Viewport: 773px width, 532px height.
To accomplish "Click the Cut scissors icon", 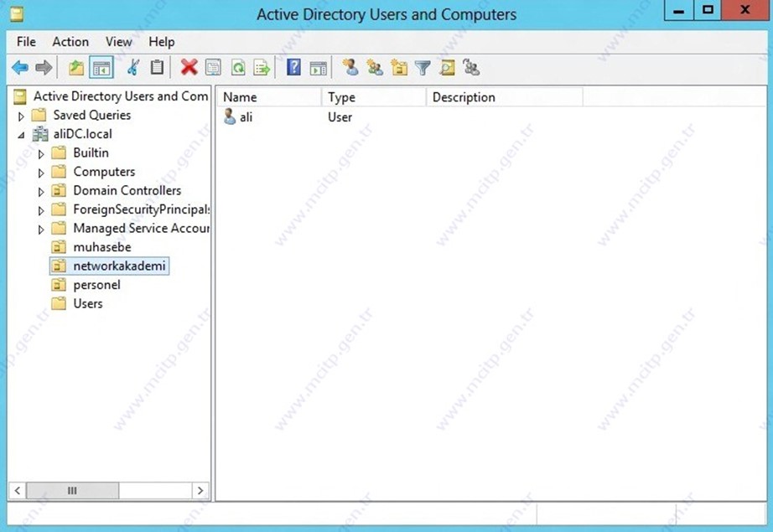I will pyautogui.click(x=133, y=68).
